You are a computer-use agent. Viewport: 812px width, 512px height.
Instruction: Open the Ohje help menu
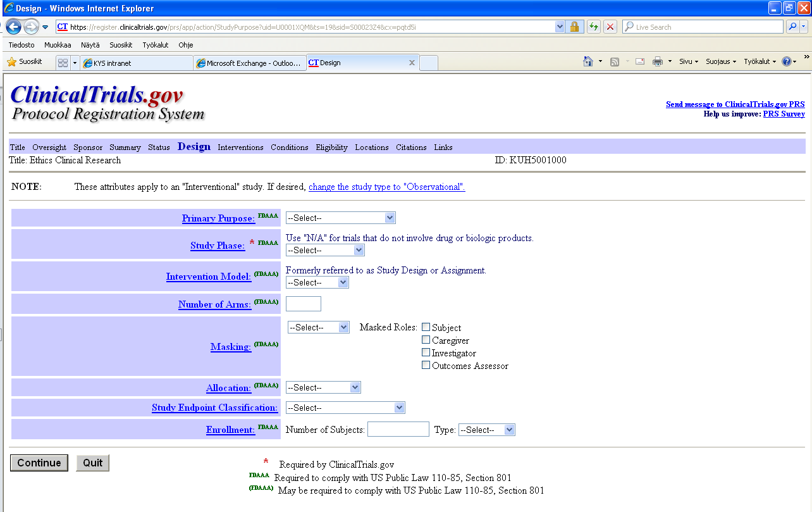point(186,45)
